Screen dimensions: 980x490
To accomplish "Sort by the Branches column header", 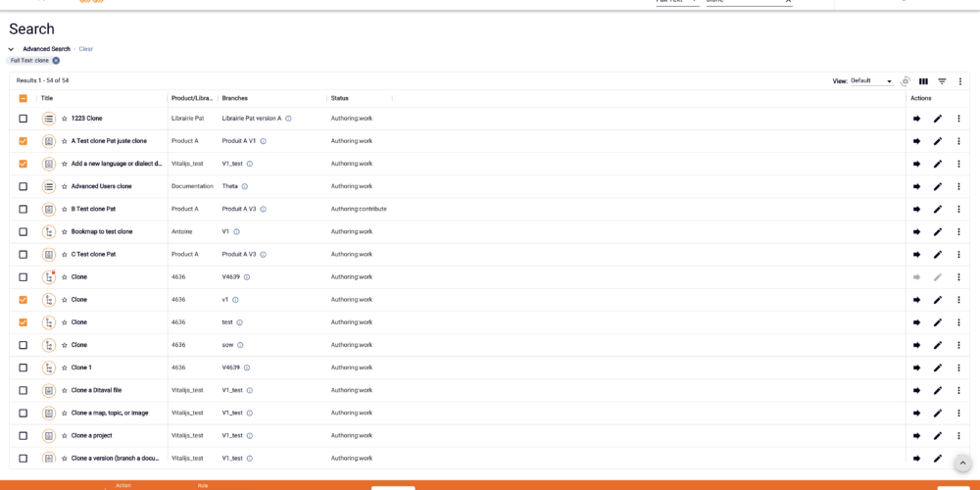I will pos(235,98).
